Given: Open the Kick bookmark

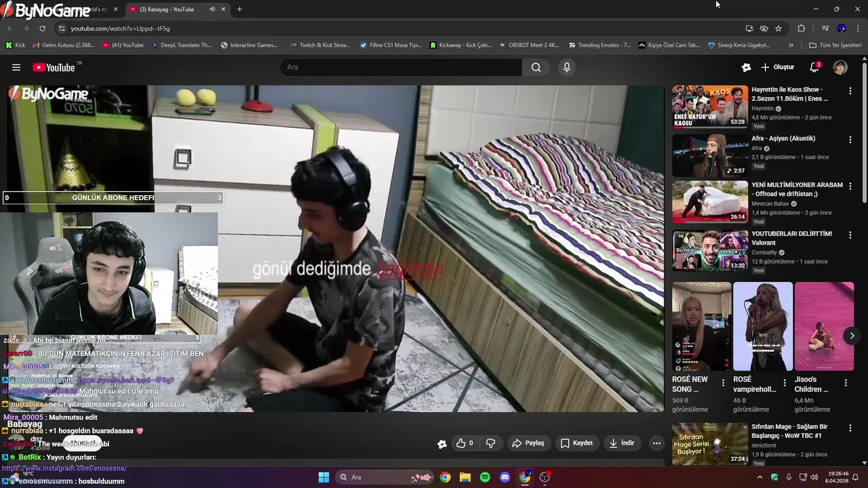Looking at the screenshot, I should pos(15,45).
